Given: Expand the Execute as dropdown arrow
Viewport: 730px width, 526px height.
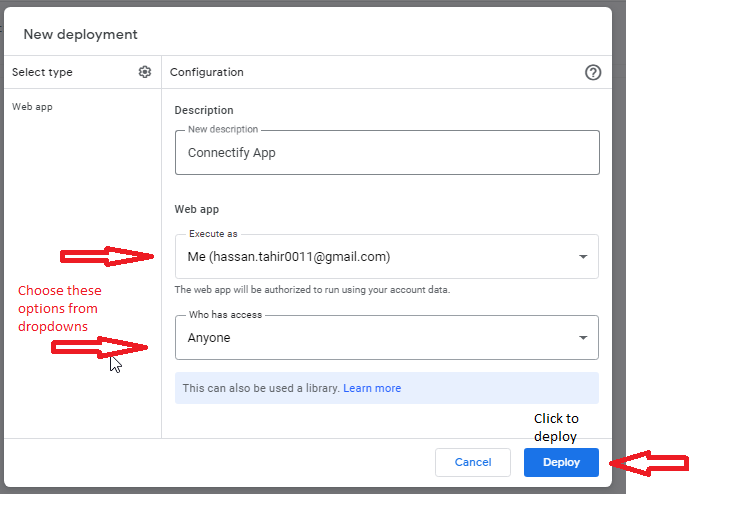Looking at the screenshot, I should pos(583,257).
